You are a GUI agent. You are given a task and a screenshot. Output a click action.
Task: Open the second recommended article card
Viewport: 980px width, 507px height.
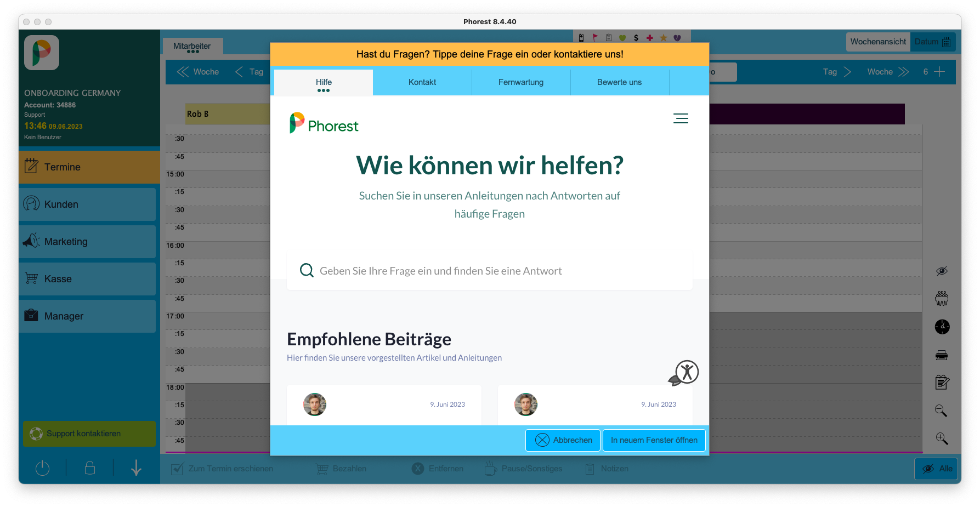(x=595, y=405)
